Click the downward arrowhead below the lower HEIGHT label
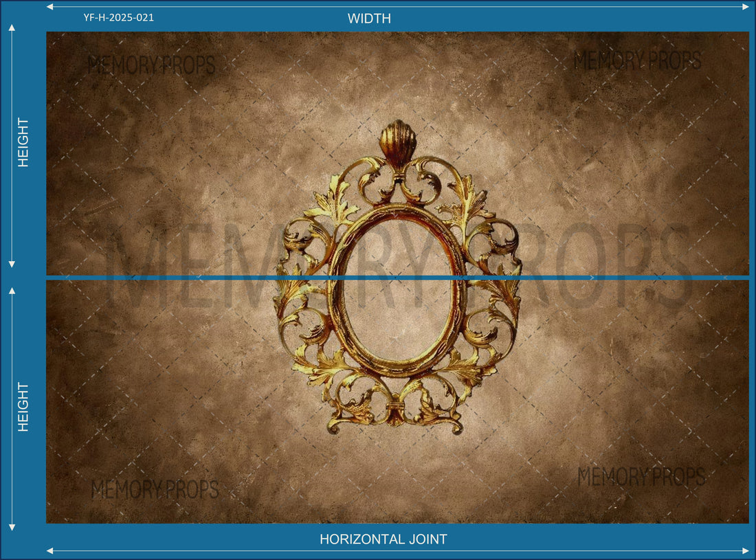This screenshot has height=560, width=756. coord(12,527)
